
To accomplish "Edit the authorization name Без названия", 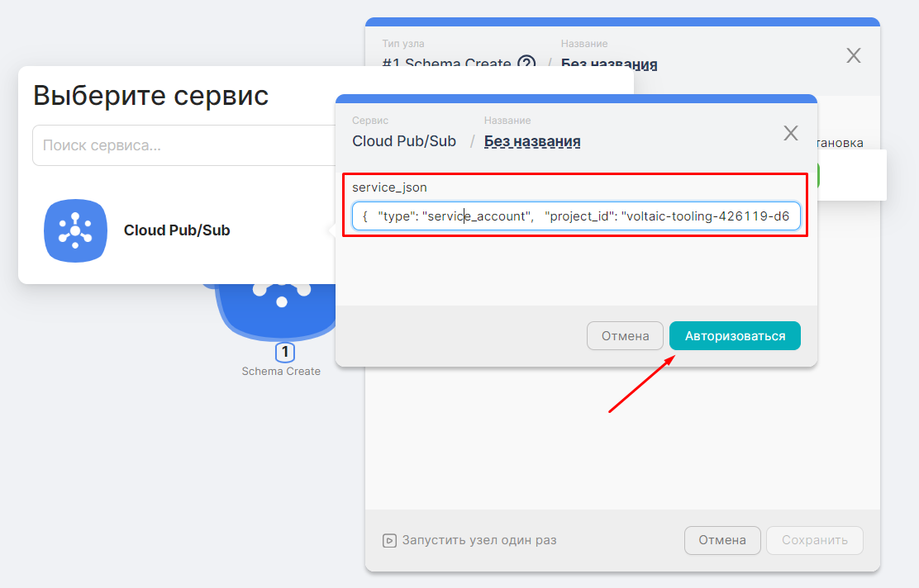I will click(x=532, y=141).
